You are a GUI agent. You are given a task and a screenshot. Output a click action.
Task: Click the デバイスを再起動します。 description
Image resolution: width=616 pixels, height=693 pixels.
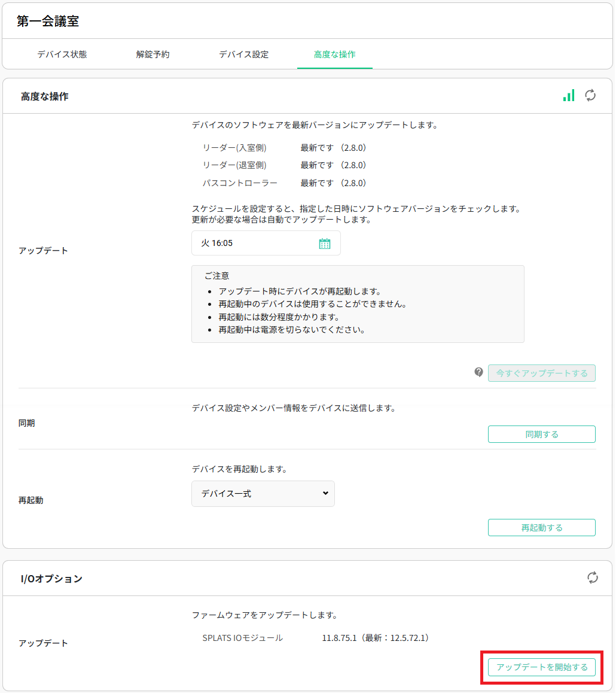tap(240, 469)
